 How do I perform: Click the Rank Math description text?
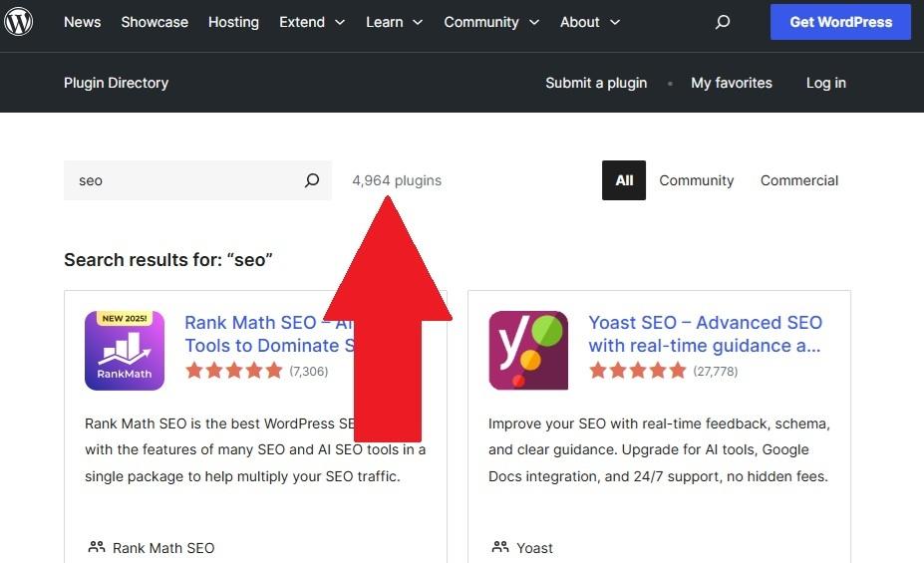pos(255,450)
